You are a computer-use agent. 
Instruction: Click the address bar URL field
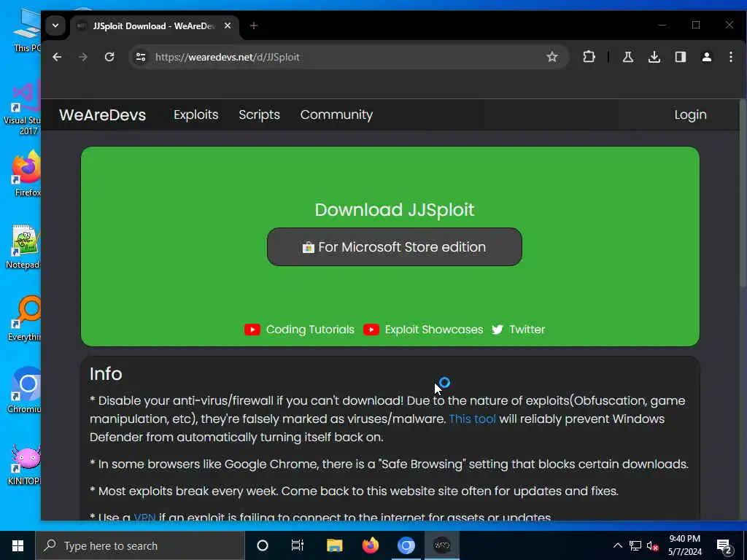pos(348,57)
